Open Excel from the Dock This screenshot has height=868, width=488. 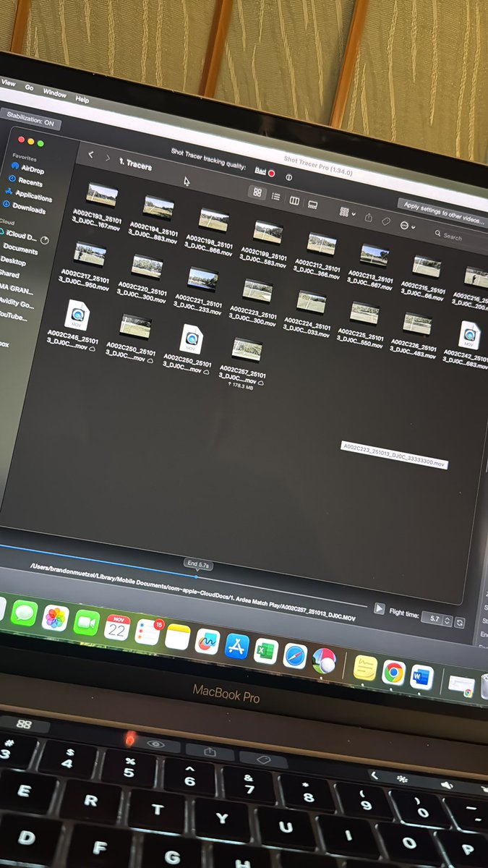click(x=267, y=651)
